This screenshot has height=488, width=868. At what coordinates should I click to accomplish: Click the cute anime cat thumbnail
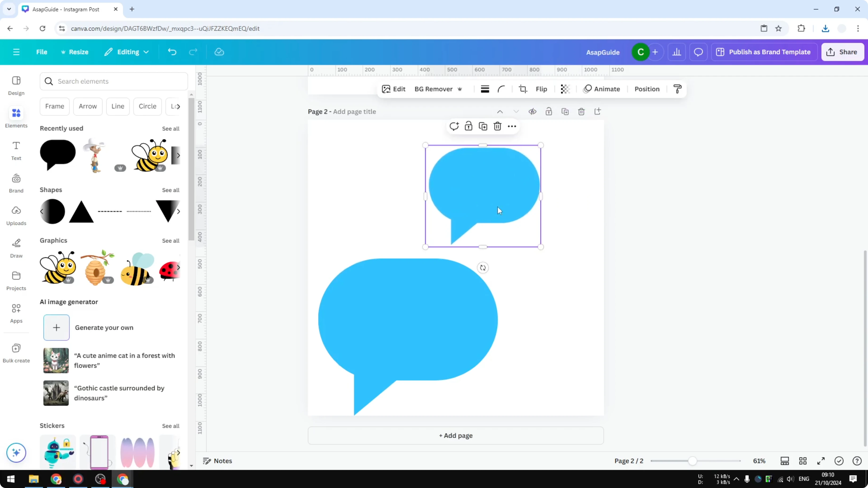click(56, 360)
